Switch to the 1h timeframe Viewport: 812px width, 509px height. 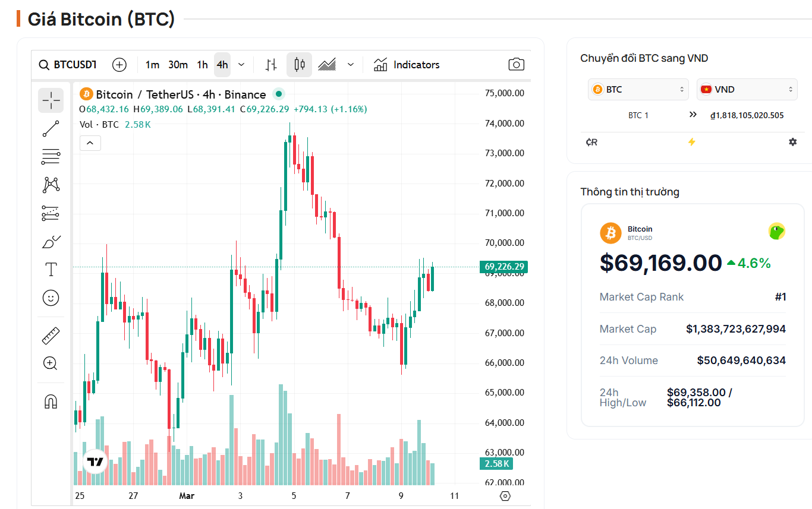click(x=202, y=64)
